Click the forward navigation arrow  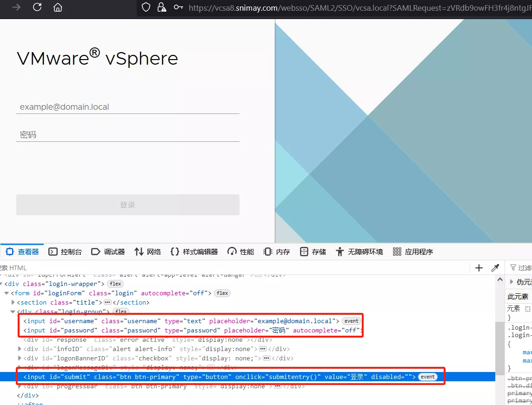click(x=16, y=7)
